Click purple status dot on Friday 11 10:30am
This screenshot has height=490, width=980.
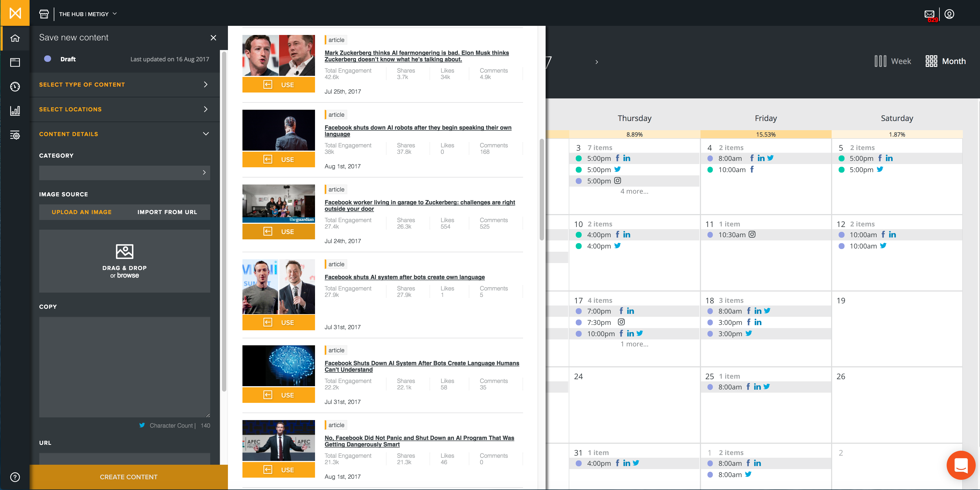(710, 235)
